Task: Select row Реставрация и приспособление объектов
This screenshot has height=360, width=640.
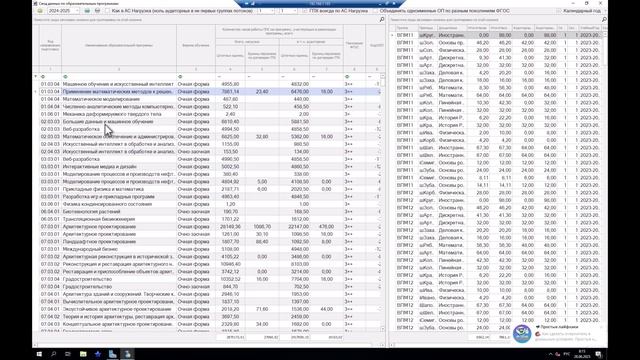Action: 210,271
